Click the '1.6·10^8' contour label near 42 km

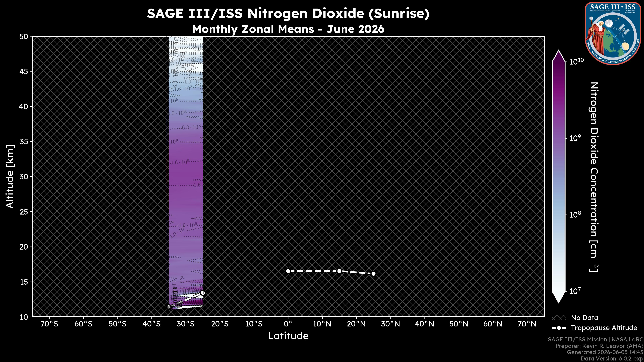(x=183, y=89)
